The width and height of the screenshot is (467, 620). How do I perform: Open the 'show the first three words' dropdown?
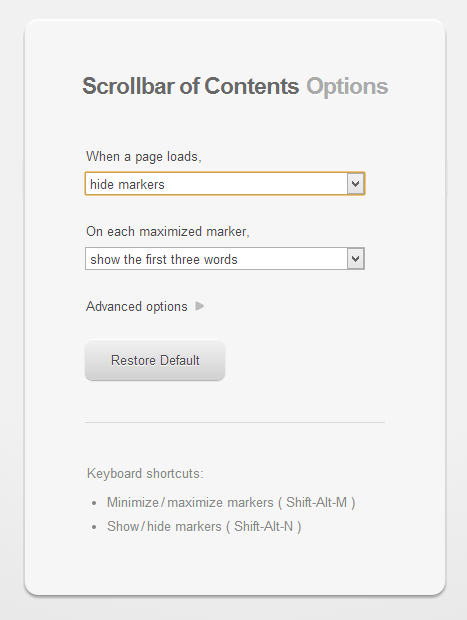click(225, 259)
